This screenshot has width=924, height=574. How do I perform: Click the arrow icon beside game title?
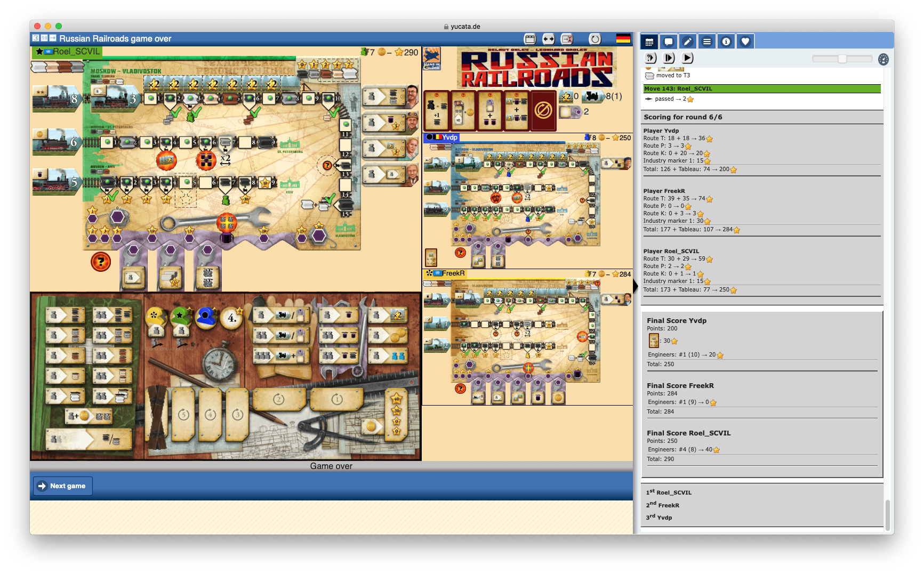coord(53,38)
